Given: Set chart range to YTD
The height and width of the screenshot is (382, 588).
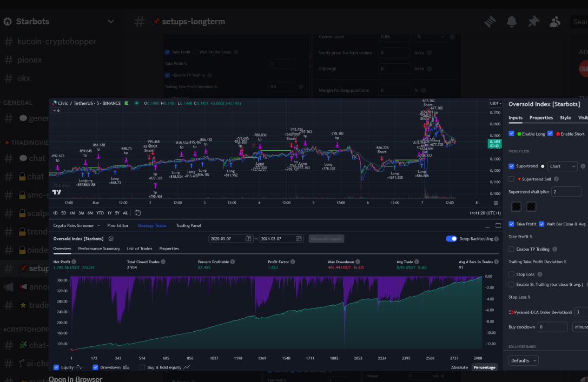Looking at the screenshot, I should click(100, 213).
